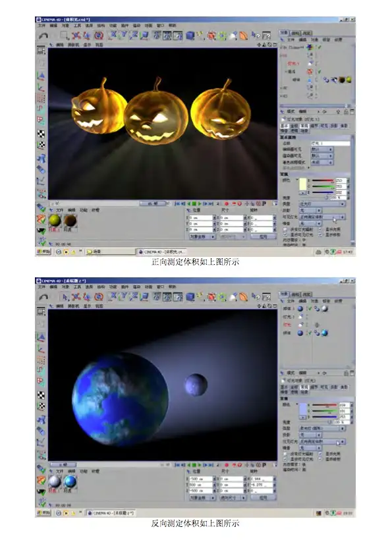Click the Windows Start button under the pumpkin window
392x552 pixels.
(43, 252)
